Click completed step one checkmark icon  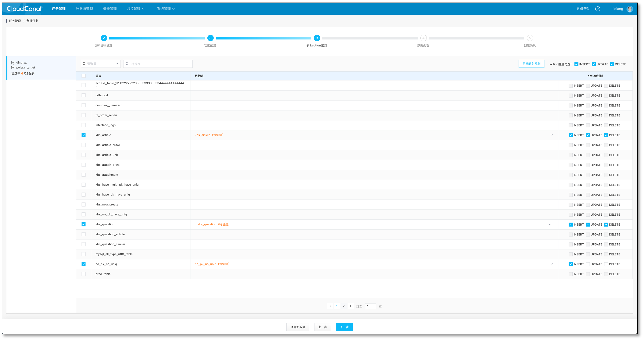click(104, 38)
